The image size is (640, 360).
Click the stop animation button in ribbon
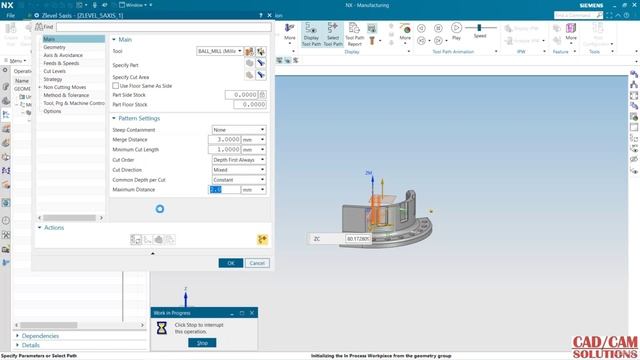(438, 28)
